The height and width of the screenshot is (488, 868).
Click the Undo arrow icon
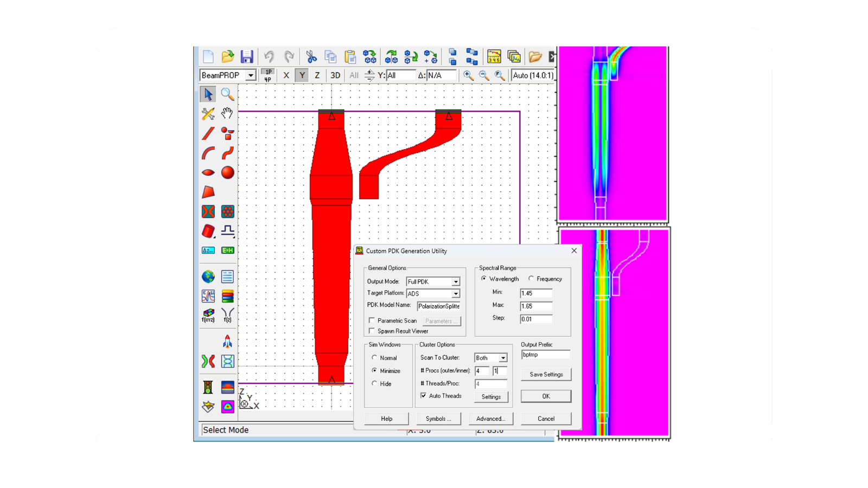coord(269,56)
